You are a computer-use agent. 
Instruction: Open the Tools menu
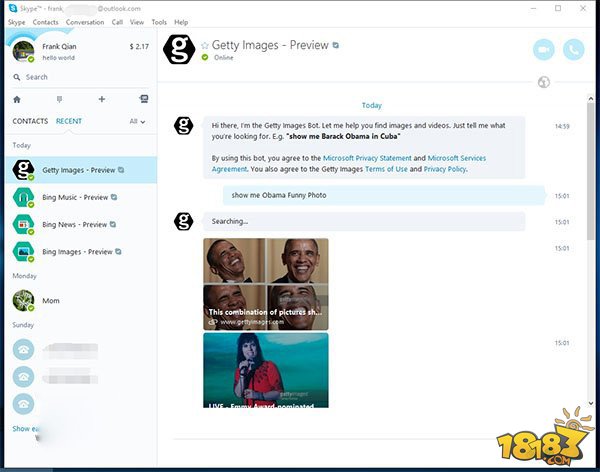coord(159,21)
